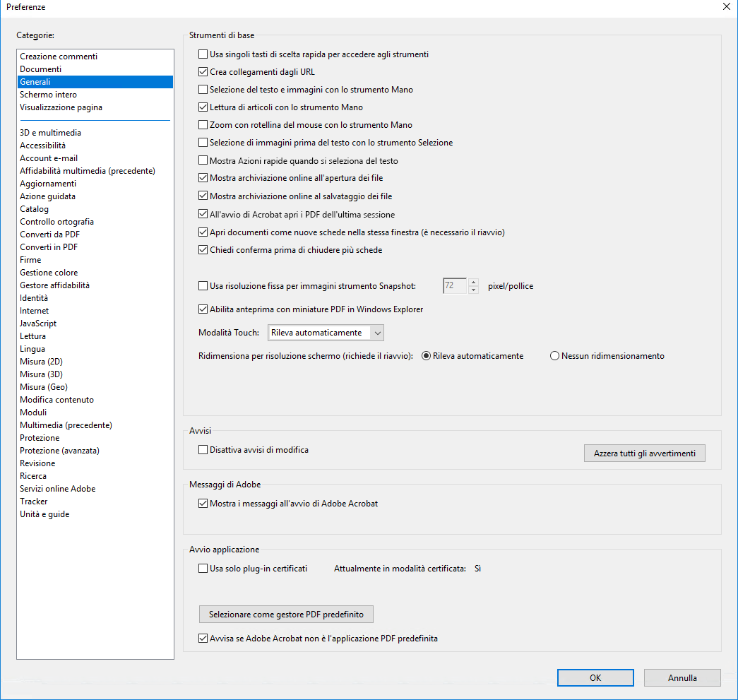Confirm preferences with OK button

(x=595, y=677)
